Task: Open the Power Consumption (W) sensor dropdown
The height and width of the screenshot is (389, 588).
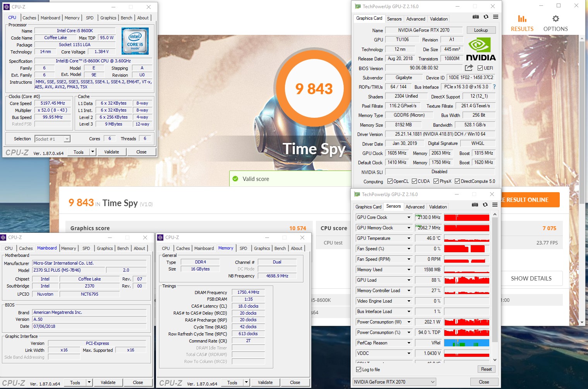Action: click(409, 322)
